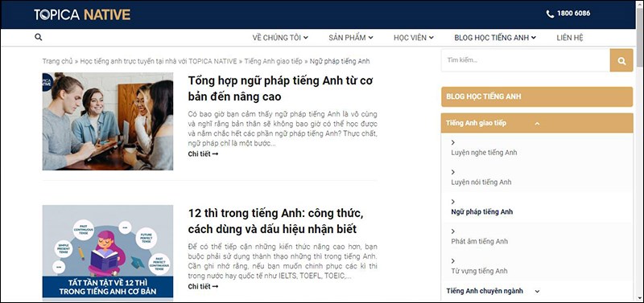Screen dimensions: 644x303
Task: Click the BLOG HỌC TIẾNG ANH sidebar header
Action: click(x=537, y=96)
